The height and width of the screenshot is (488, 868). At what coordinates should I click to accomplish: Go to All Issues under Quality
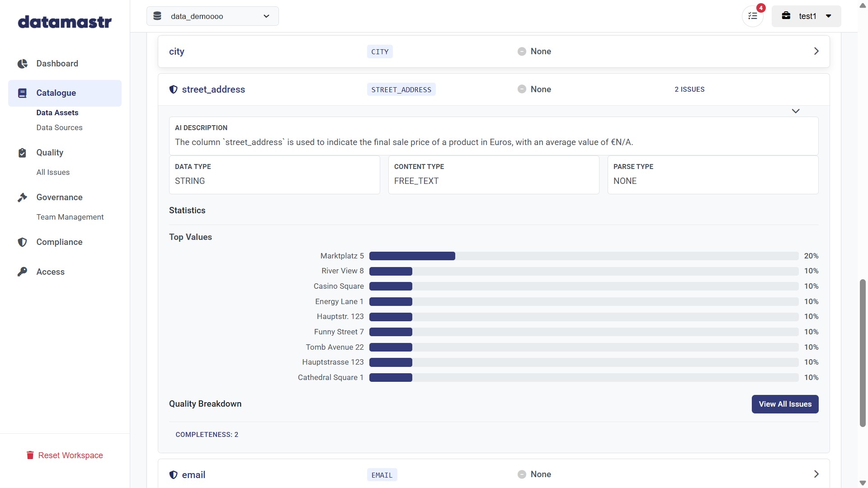(53, 173)
